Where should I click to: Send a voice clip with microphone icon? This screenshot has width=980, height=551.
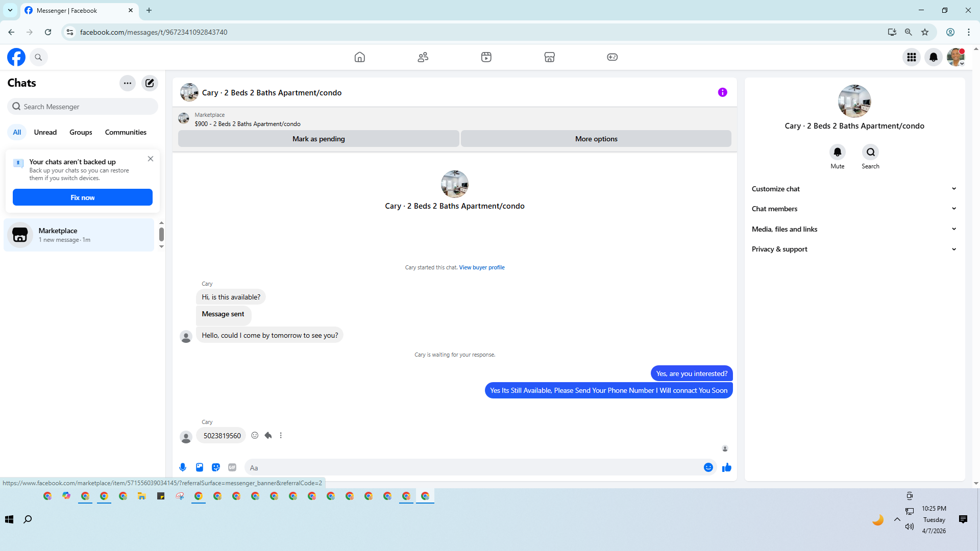183,467
